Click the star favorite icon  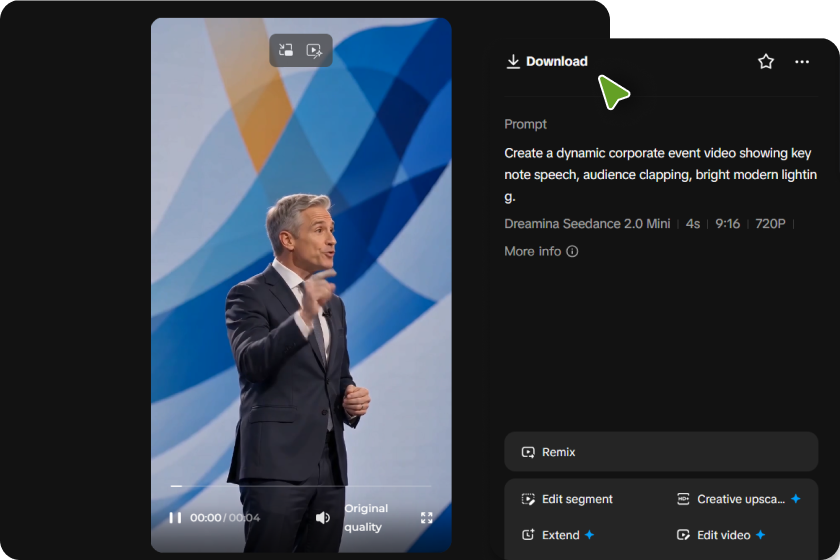[x=766, y=62]
